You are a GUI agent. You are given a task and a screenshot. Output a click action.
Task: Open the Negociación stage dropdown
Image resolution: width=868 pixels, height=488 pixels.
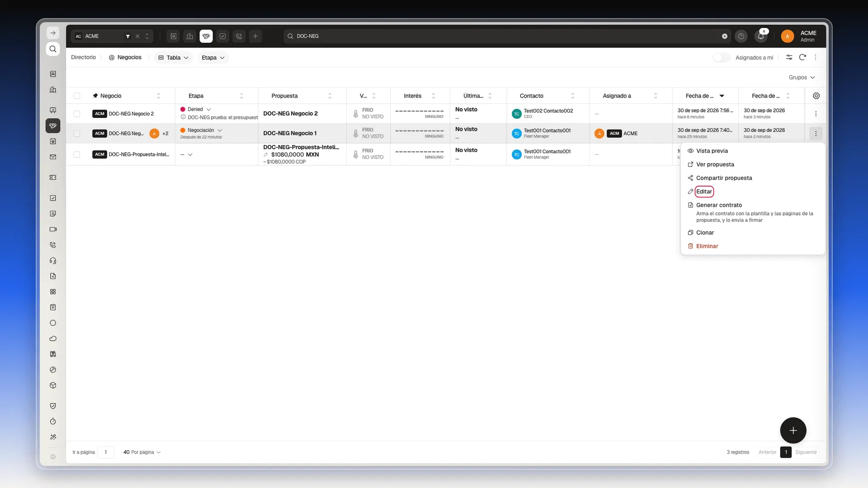click(220, 131)
